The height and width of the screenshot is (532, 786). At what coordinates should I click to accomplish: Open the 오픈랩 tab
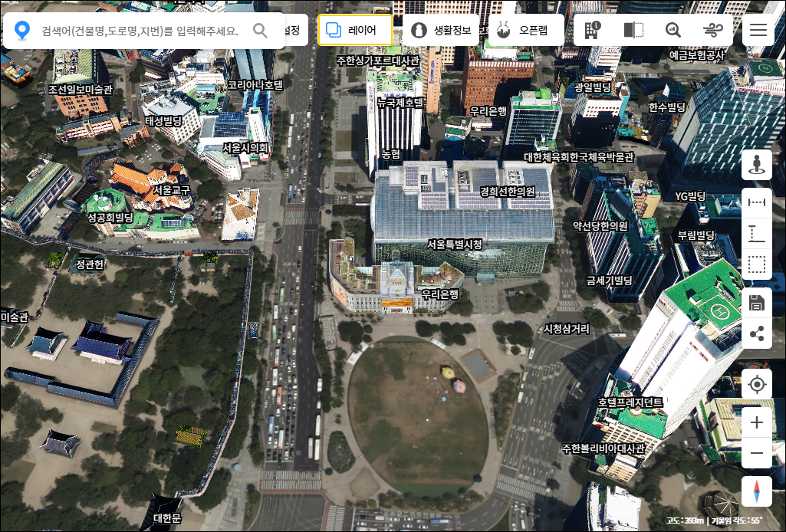[525, 30]
